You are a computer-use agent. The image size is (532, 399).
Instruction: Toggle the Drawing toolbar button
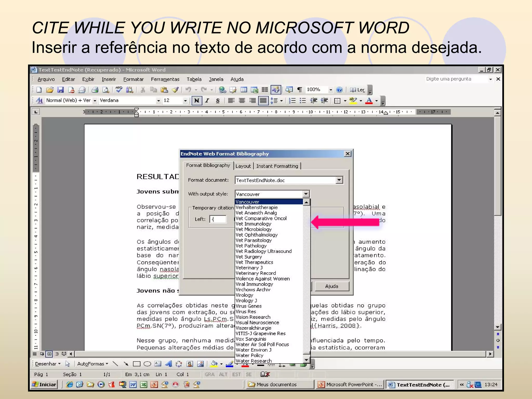276,90
